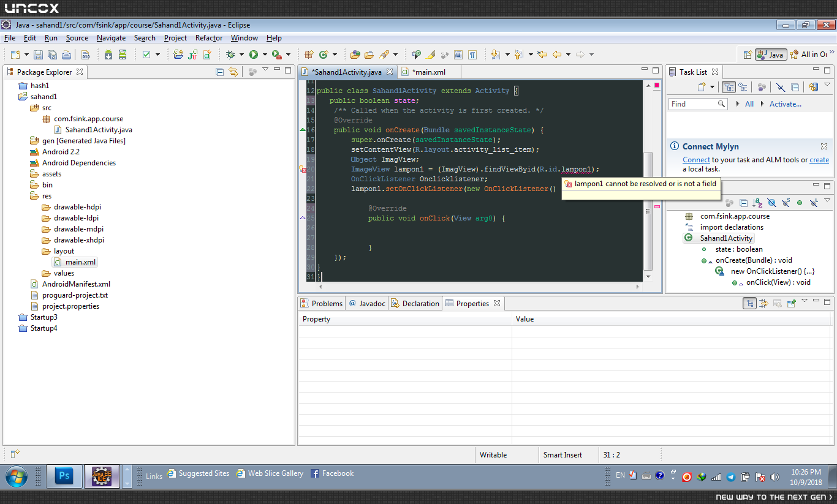Click the Save All toolbar icon
Image resolution: width=837 pixels, height=504 pixels.
point(52,55)
